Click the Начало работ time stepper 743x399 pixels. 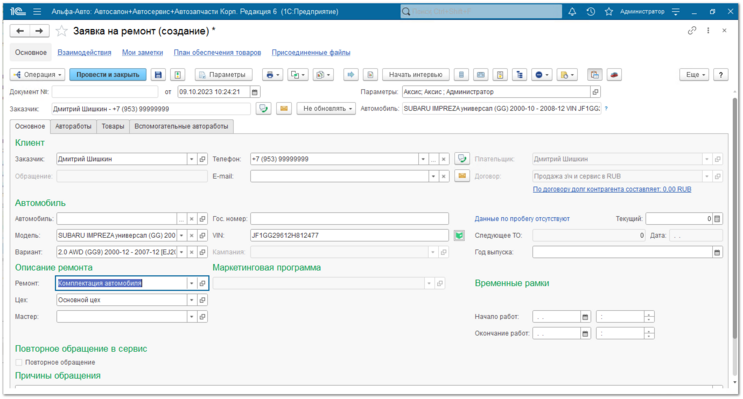tap(649, 317)
